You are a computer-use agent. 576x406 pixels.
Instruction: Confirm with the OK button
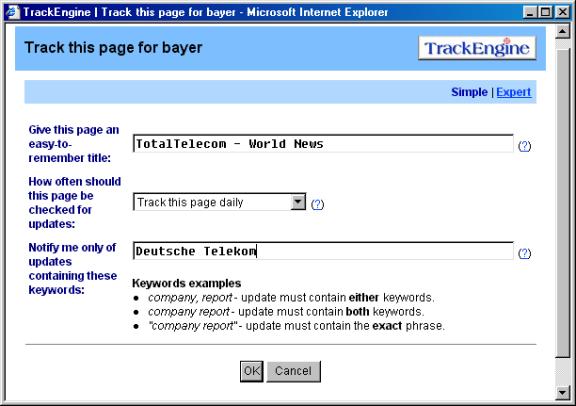click(252, 371)
